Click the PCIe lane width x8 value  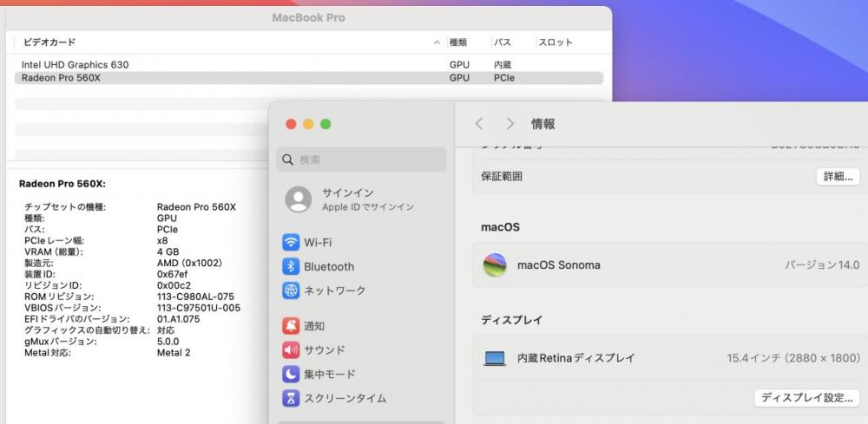pos(162,240)
